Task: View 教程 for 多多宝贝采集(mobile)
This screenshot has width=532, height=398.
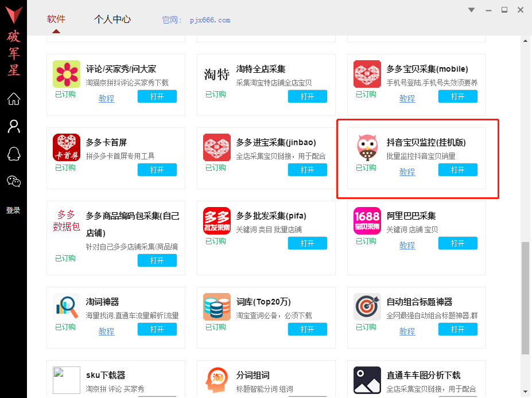Action: coord(407,99)
